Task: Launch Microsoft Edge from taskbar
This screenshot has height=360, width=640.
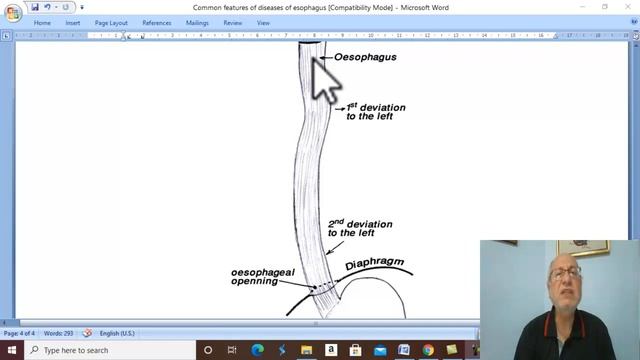Action: click(257, 350)
